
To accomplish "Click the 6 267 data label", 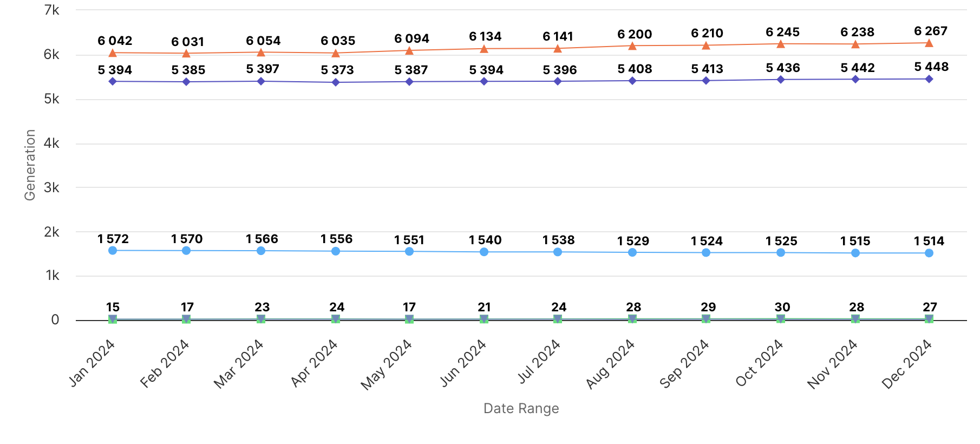I will (x=931, y=31).
